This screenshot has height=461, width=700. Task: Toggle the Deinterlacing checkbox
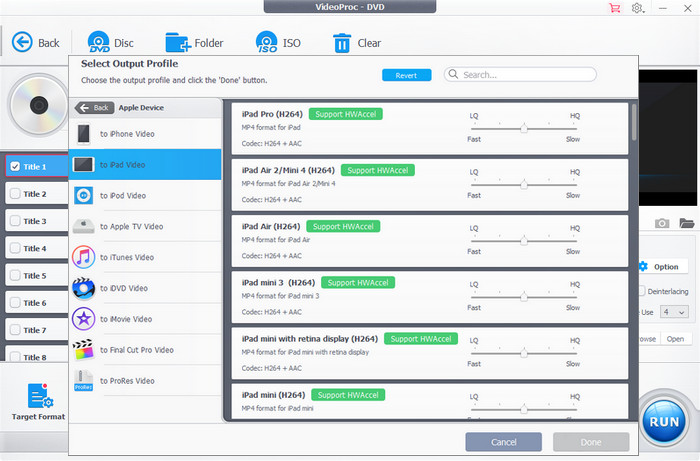click(x=642, y=291)
